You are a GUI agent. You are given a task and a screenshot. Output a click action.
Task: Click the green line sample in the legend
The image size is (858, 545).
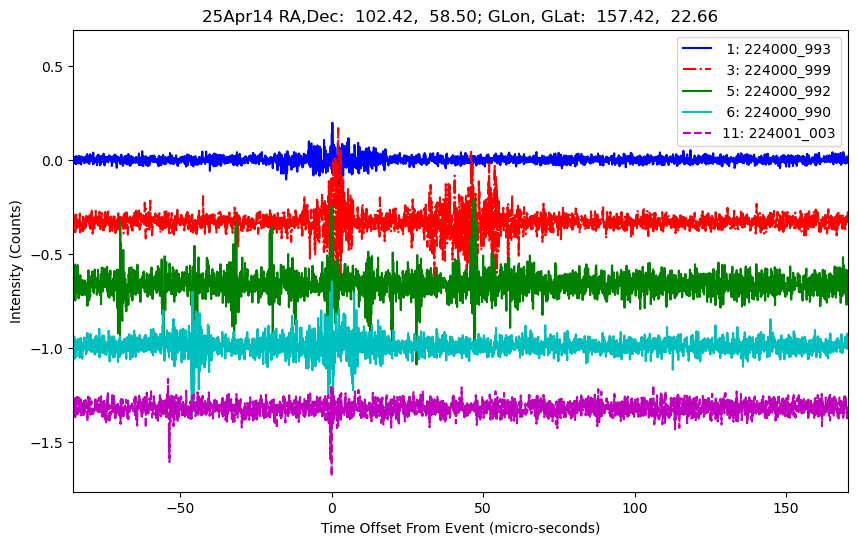[697, 90]
